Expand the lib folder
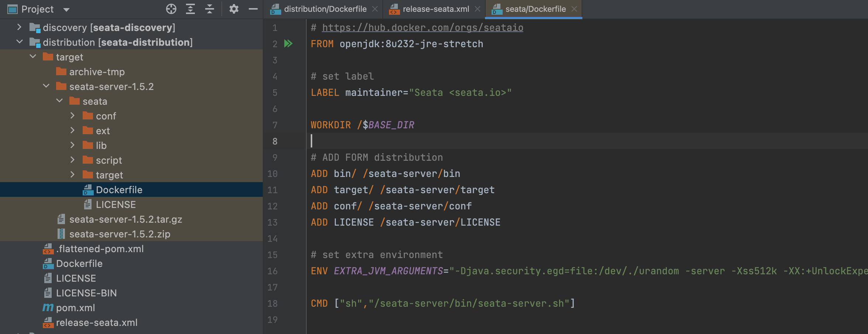Viewport: 868px width, 334px height. point(73,145)
